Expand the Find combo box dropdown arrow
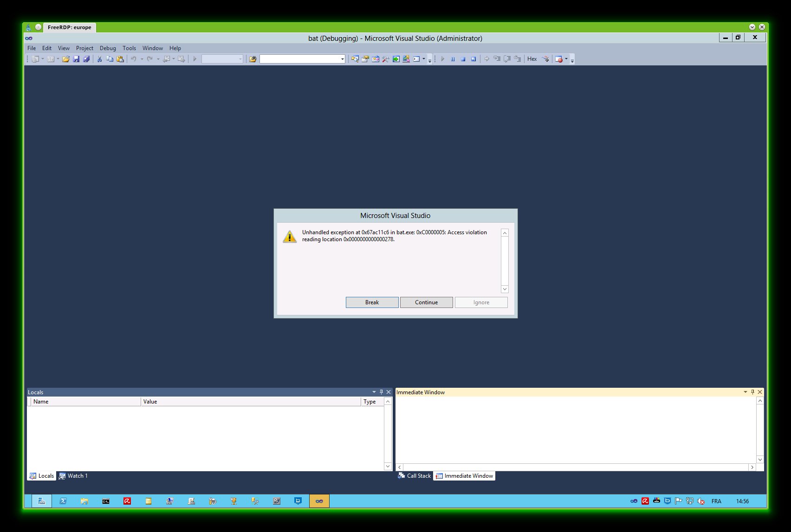Screen dimensions: 791x532 pos(343,59)
